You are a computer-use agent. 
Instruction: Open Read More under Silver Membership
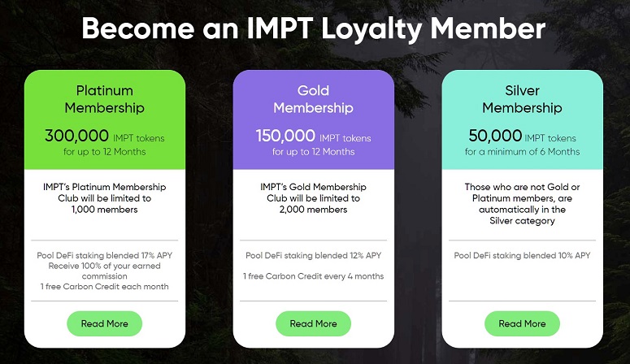pyautogui.click(x=522, y=323)
